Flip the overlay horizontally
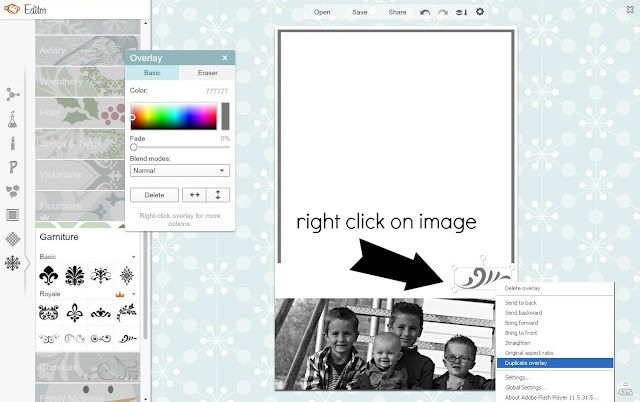The image size is (640, 402). point(195,195)
